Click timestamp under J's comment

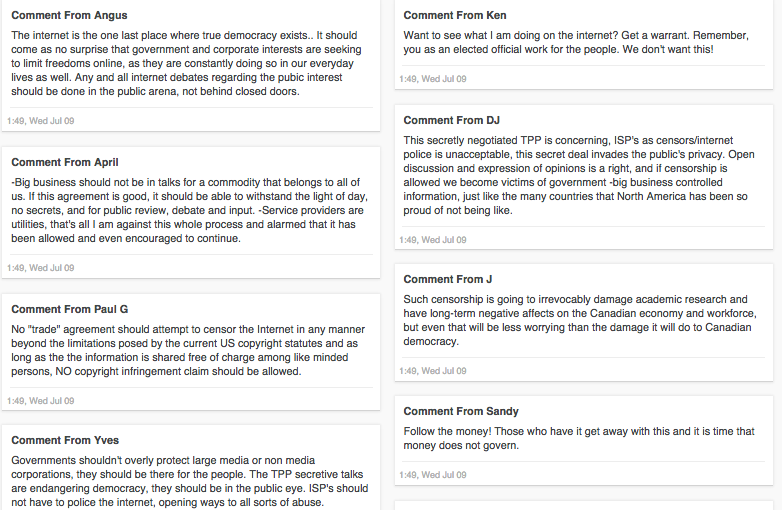coord(433,371)
